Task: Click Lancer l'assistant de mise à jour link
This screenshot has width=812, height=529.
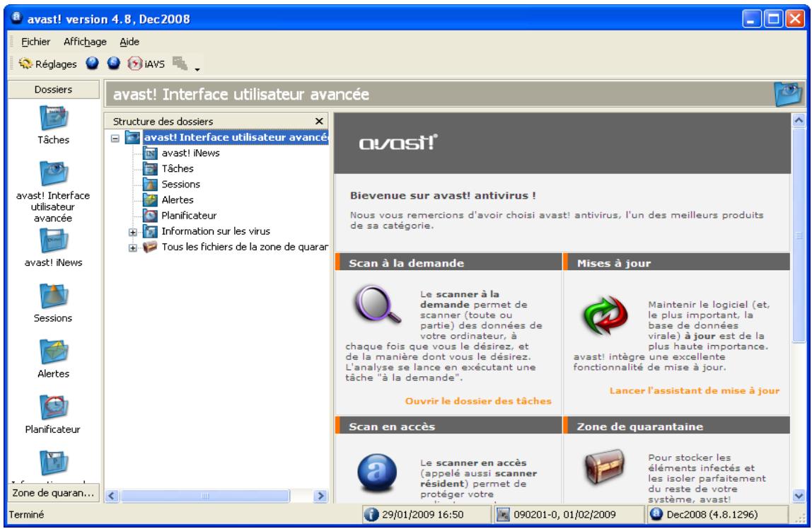Action: click(x=694, y=391)
